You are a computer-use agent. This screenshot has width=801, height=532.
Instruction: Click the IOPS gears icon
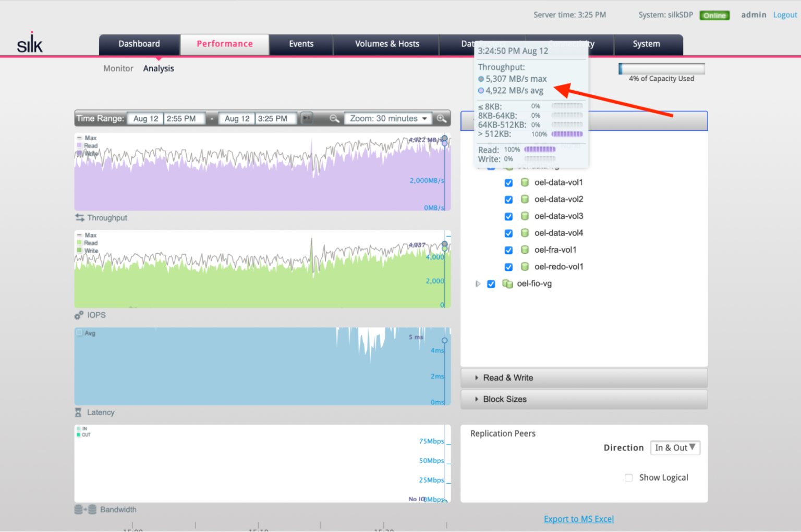79,315
